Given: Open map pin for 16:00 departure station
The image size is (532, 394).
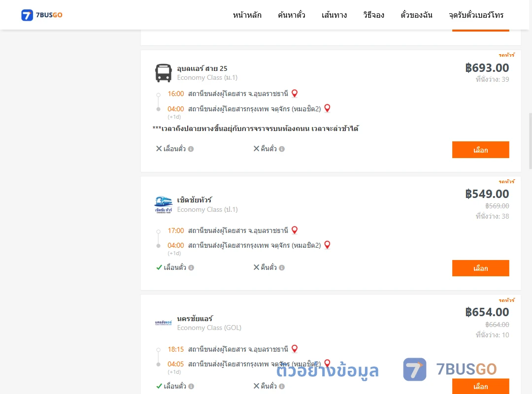Looking at the screenshot, I should (295, 93).
